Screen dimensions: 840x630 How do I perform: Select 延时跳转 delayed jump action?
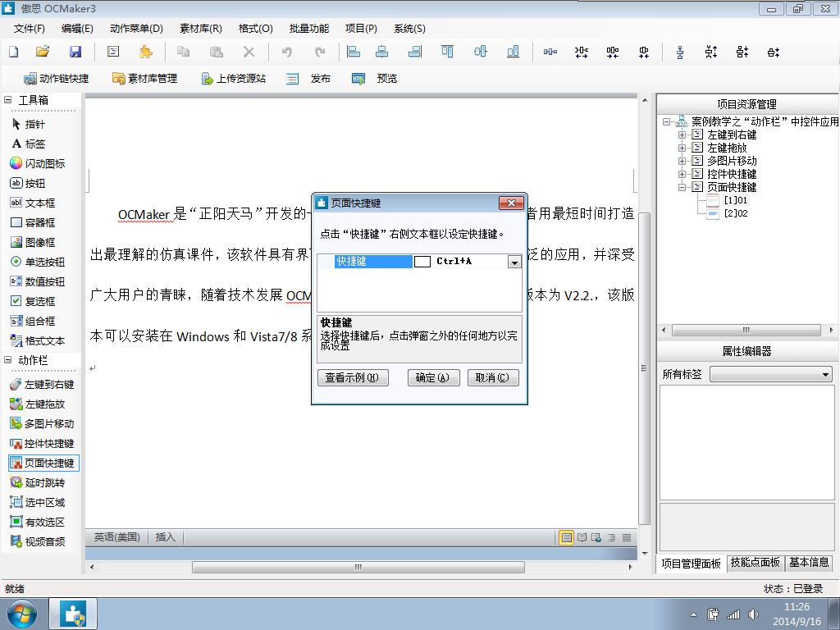[x=38, y=482]
